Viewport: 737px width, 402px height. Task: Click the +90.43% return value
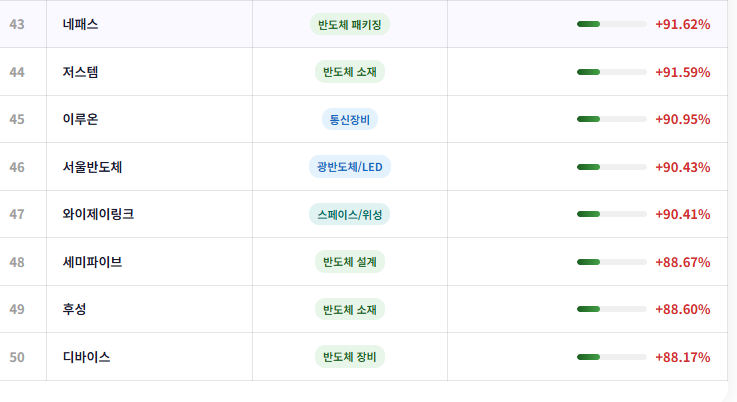coord(682,167)
